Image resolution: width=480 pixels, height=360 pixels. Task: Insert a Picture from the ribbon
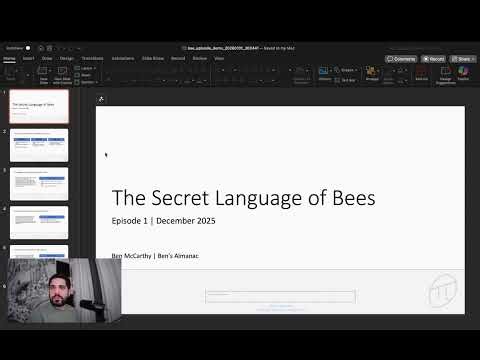(x=324, y=73)
